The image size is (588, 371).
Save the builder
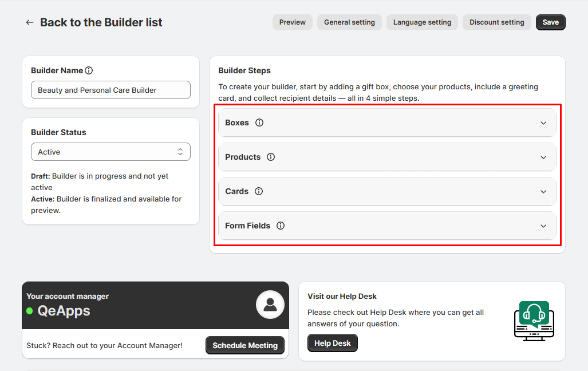(x=550, y=22)
